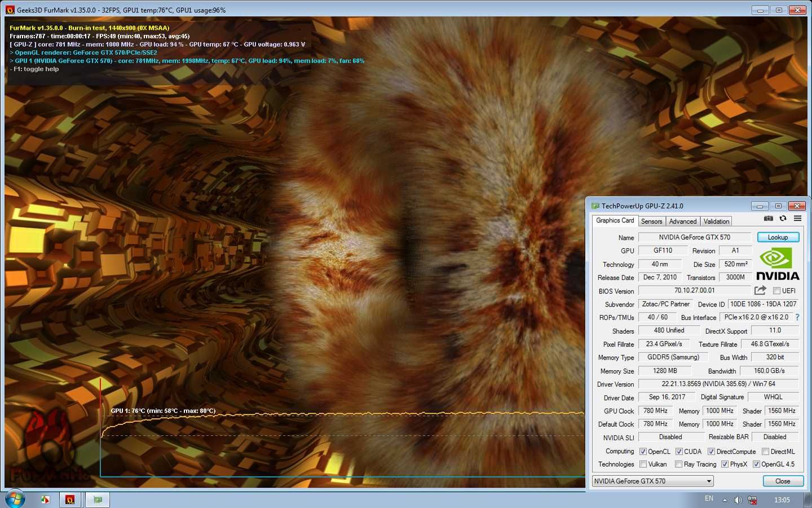Toggle the Ray Tracing checkbox

pyautogui.click(x=678, y=465)
